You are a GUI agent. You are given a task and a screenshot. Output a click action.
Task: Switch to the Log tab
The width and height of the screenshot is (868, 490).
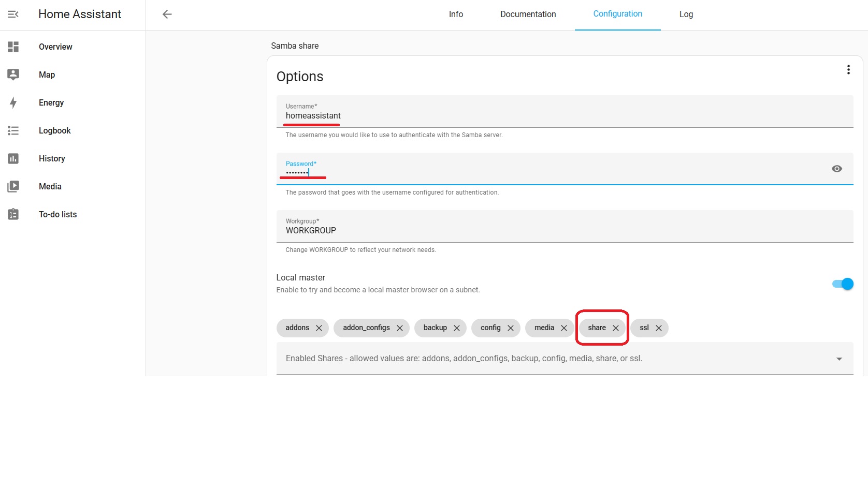coord(686,14)
